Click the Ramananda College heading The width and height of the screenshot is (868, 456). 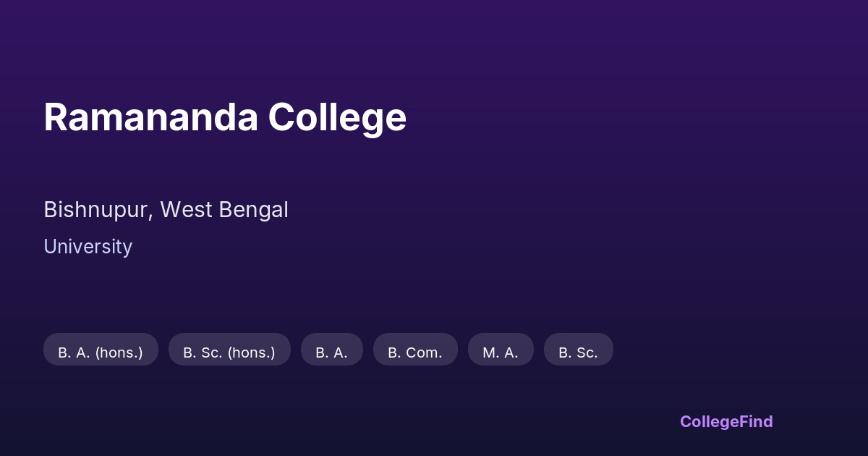click(225, 117)
